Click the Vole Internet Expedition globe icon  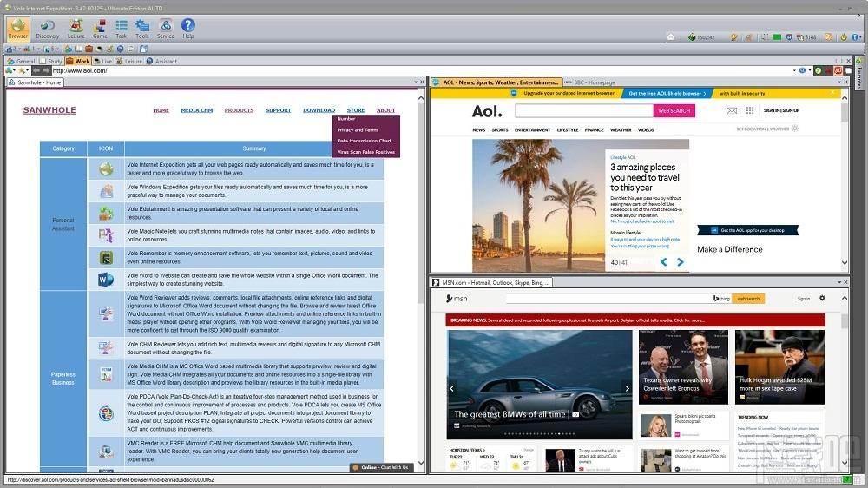106,169
